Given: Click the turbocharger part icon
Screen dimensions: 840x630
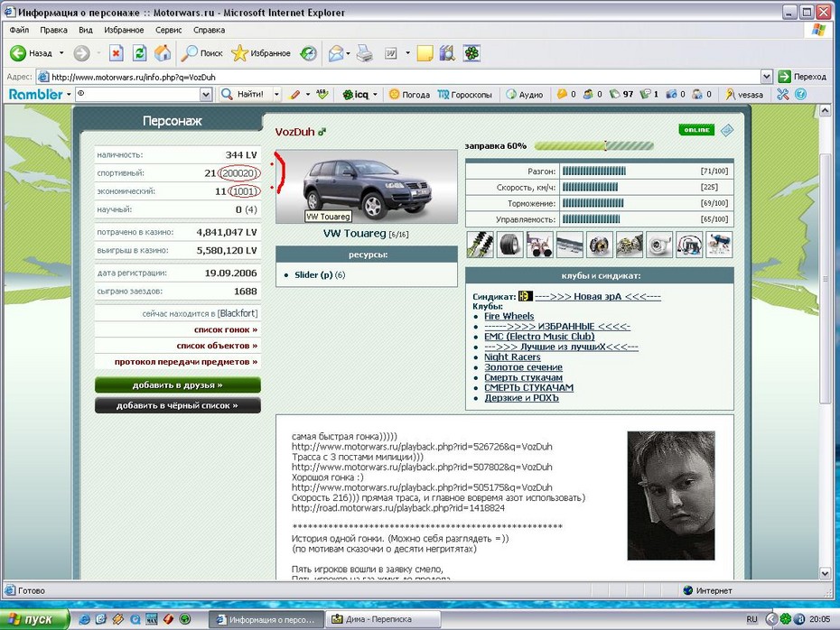Looking at the screenshot, I should (x=659, y=244).
